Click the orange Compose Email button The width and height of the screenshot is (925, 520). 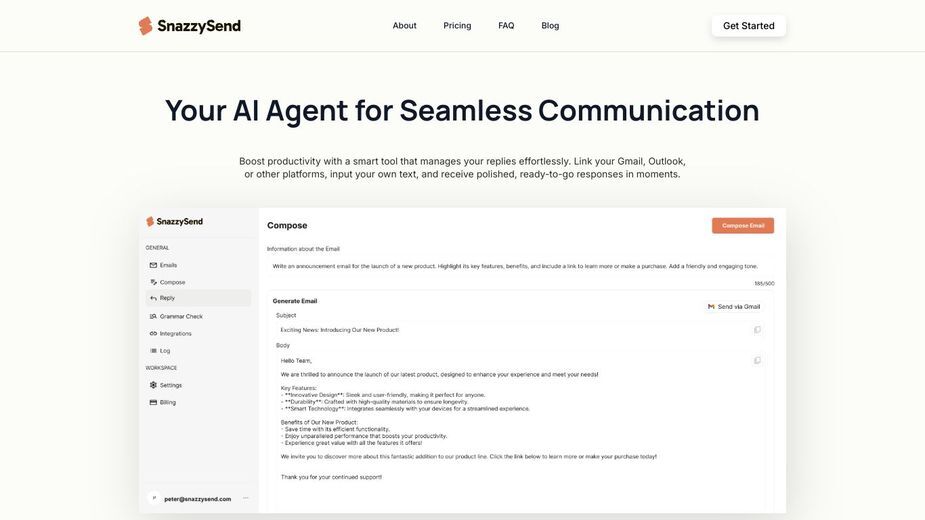(743, 225)
